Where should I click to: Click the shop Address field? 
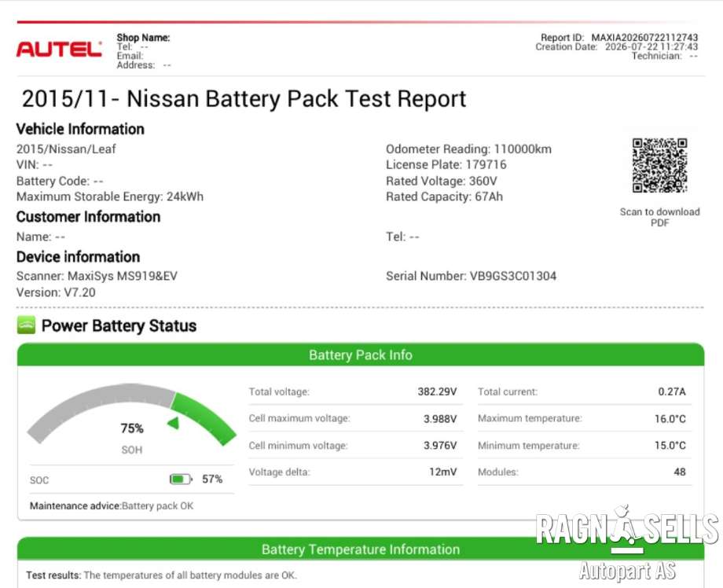144,65
